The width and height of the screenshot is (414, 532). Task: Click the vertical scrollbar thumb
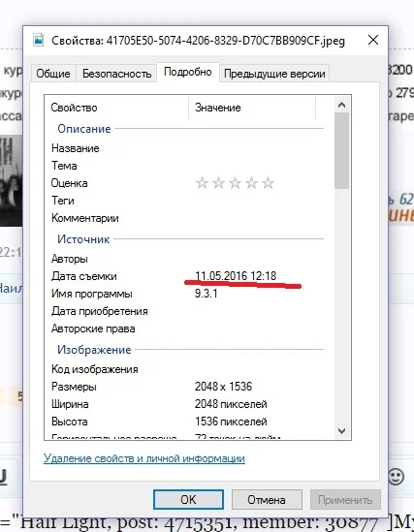click(341, 150)
